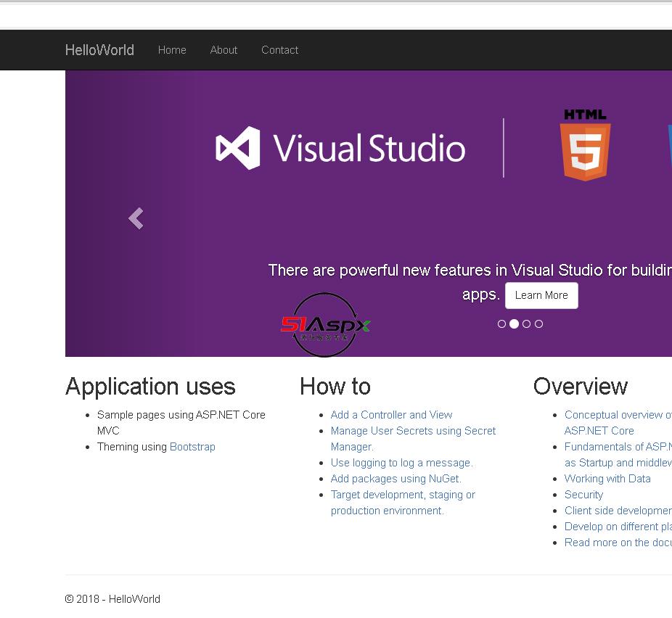Image resolution: width=672 pixels, height=618 pixels.
Task: Open the Security link
Action: pyautogui.click(x=583, y=495)
